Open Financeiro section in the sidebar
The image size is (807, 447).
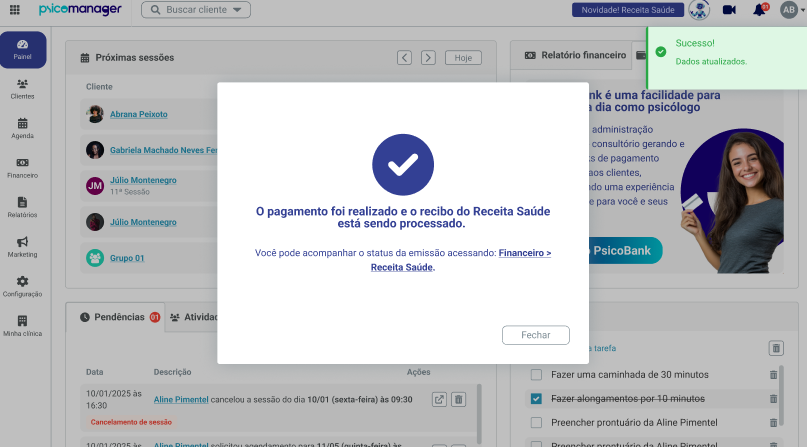coord(22,168)
